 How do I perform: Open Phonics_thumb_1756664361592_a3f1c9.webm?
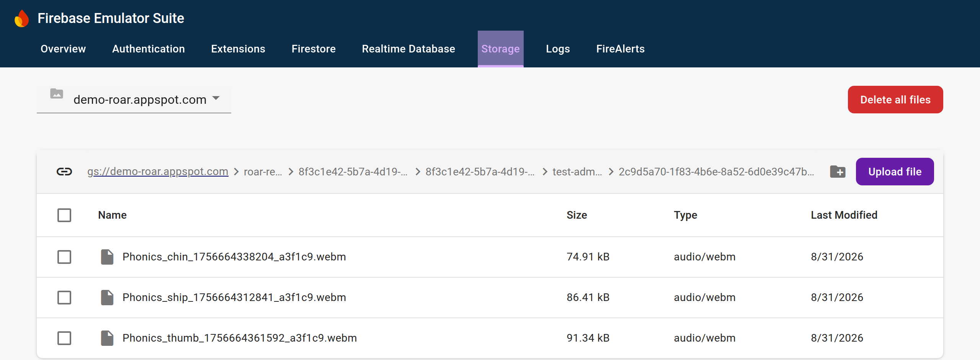240,338
